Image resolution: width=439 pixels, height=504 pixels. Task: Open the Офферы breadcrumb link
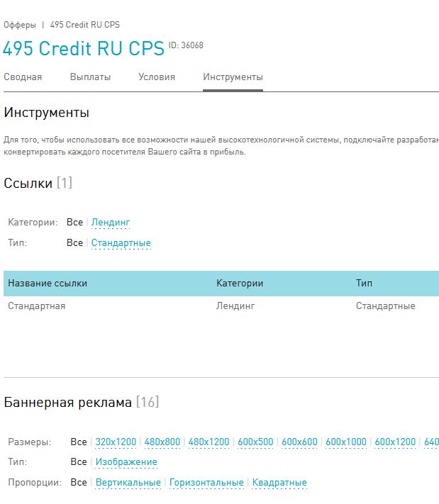pyautogui.click(x=19, y=25)
